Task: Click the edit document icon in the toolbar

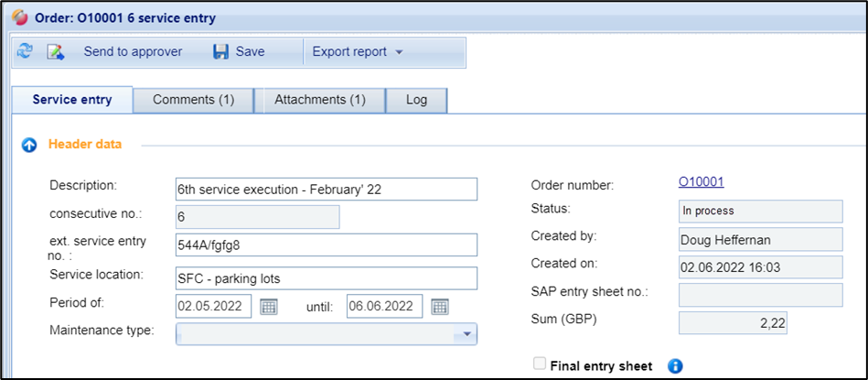Action: click(56, 52)
